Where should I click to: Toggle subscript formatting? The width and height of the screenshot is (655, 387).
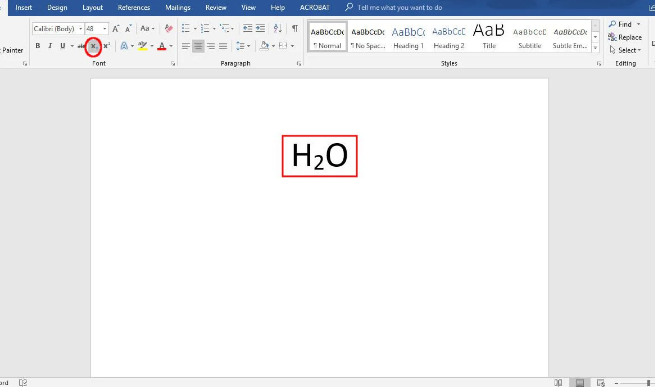point(94,46)
